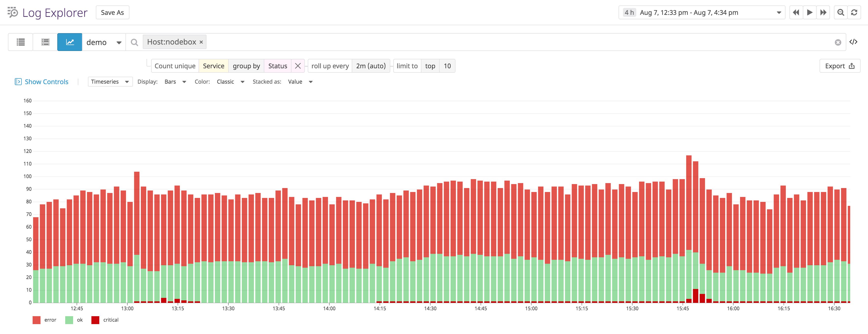Clear the search query with the circular X
Image resolution: width=868 pixels, height=334 pixels.
tap(838, 42)
